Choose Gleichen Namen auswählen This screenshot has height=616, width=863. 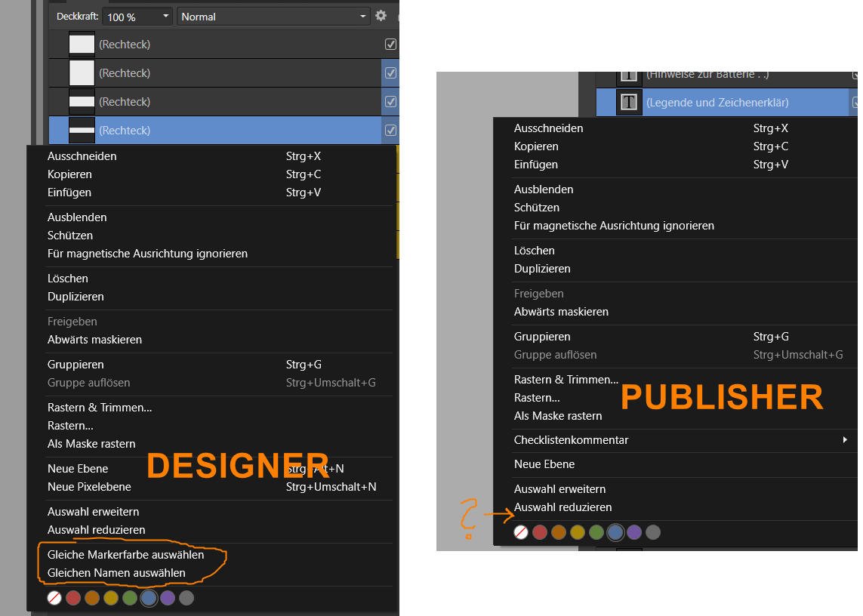click(116, 573)
